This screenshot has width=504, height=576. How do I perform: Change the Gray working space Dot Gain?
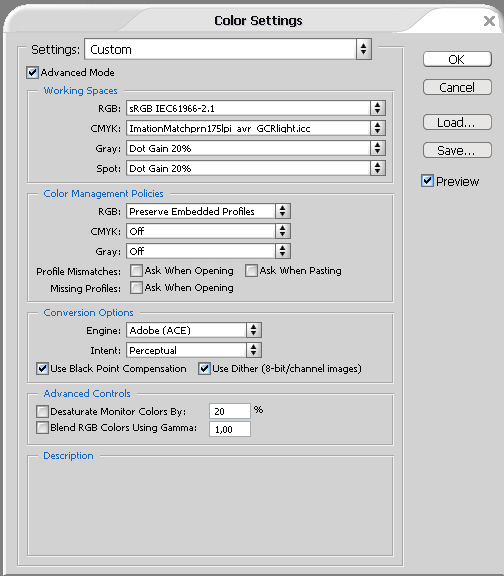tap(256, 148)
